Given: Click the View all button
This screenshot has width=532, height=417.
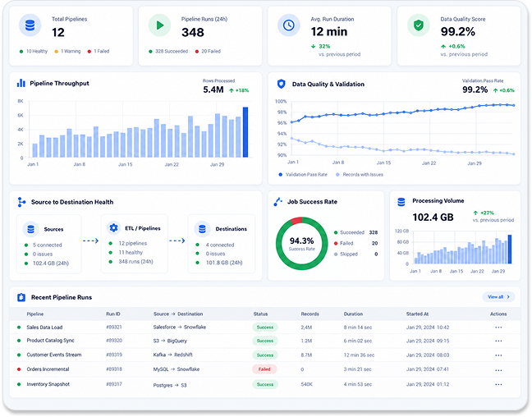Looking at the screenshot, I should 498,297.
